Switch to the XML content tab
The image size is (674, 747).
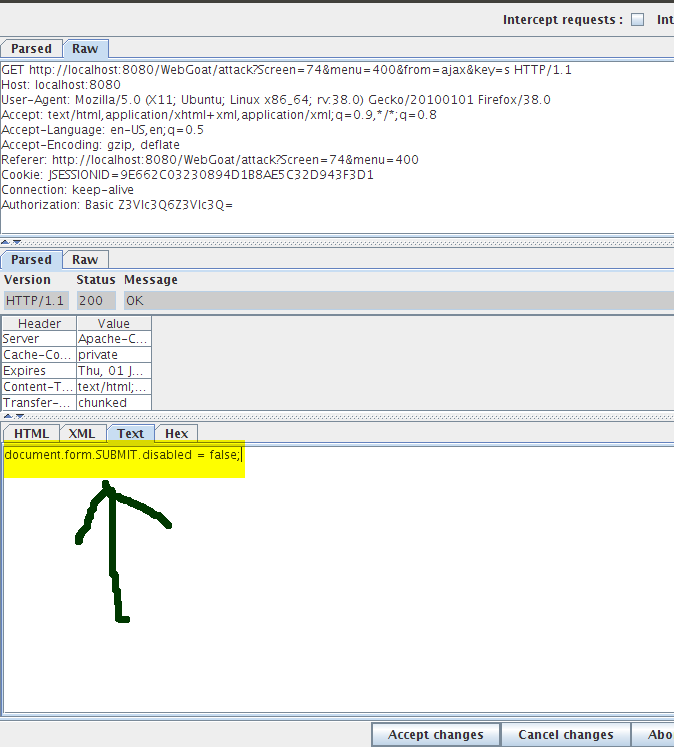click(x=82, y=433)
